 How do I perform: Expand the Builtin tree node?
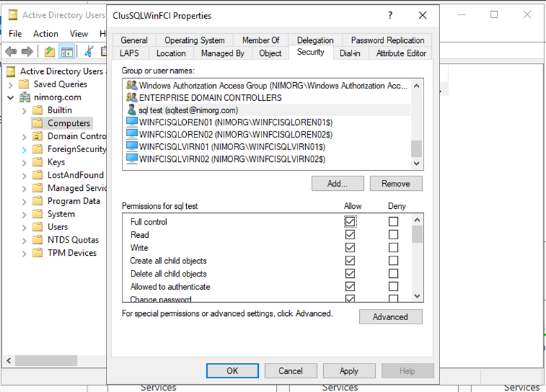(24, 111)
